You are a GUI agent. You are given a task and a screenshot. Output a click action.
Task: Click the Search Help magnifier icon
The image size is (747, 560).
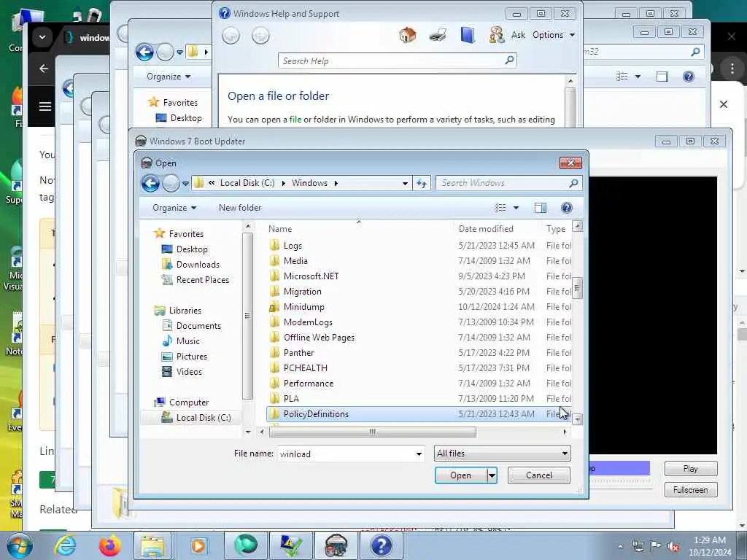pyautogui.click(x=509, y=61)
